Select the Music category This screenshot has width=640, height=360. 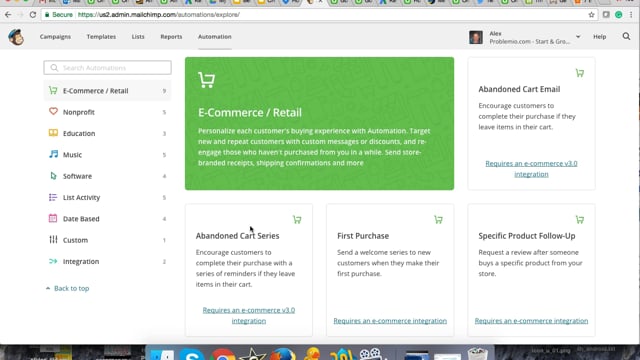[x=107, y=155]
